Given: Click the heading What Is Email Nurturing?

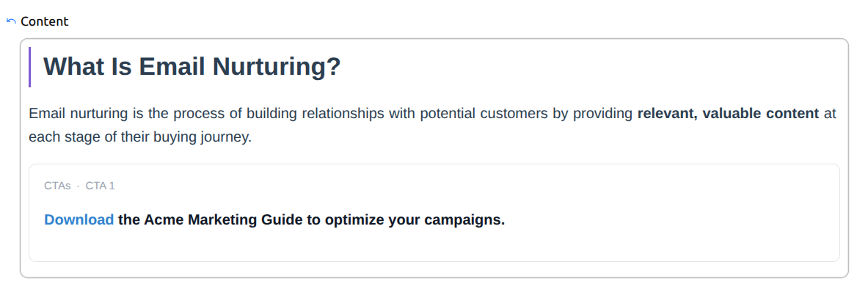Looking at the screenshot, I should 192,66.
